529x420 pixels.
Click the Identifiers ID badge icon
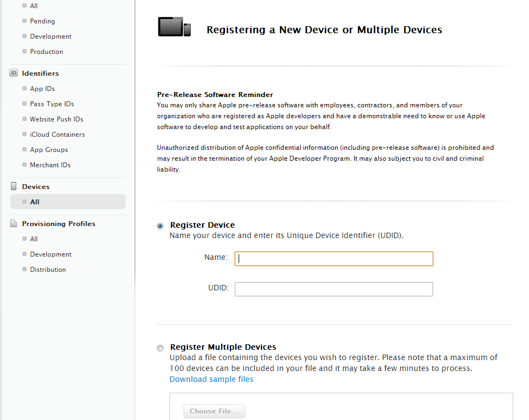(14, 73)
